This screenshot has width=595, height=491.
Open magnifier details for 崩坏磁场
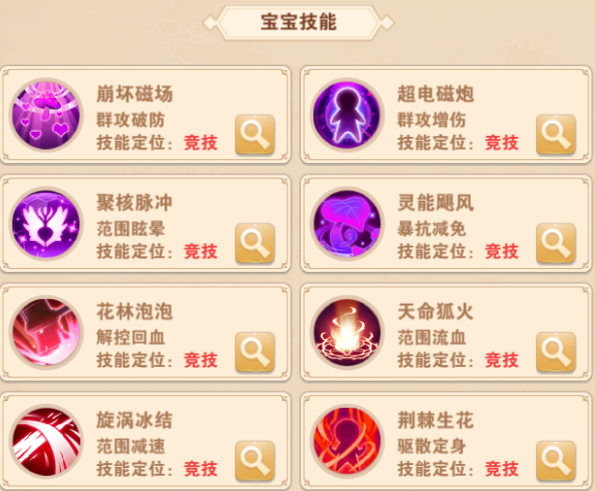click(x=255, y=135)
